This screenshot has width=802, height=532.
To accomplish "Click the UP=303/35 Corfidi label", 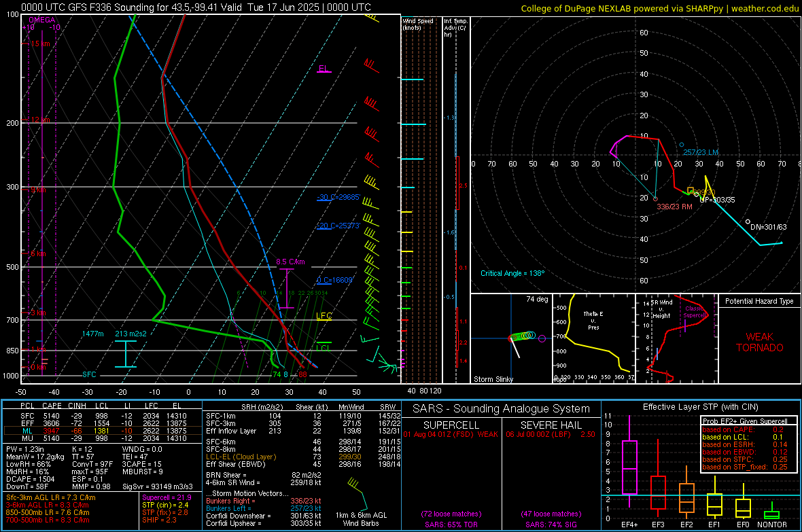I will click(x=716, y=200).
